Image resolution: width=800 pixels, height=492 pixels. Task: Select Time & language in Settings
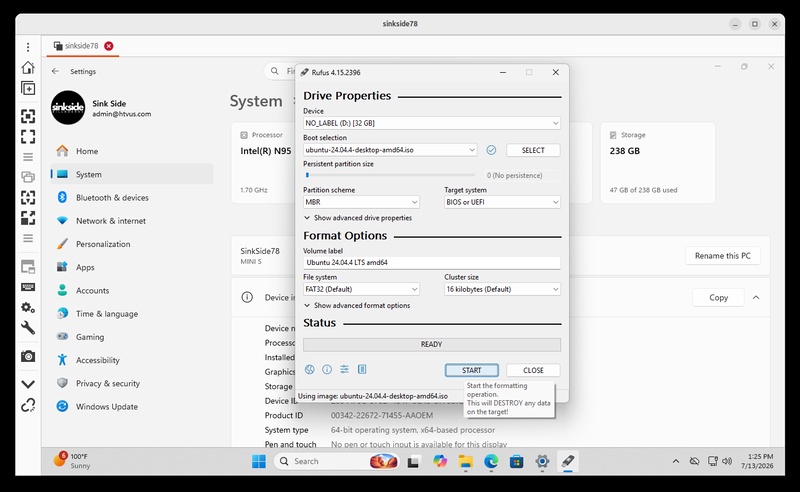click(x=132, y=314)
